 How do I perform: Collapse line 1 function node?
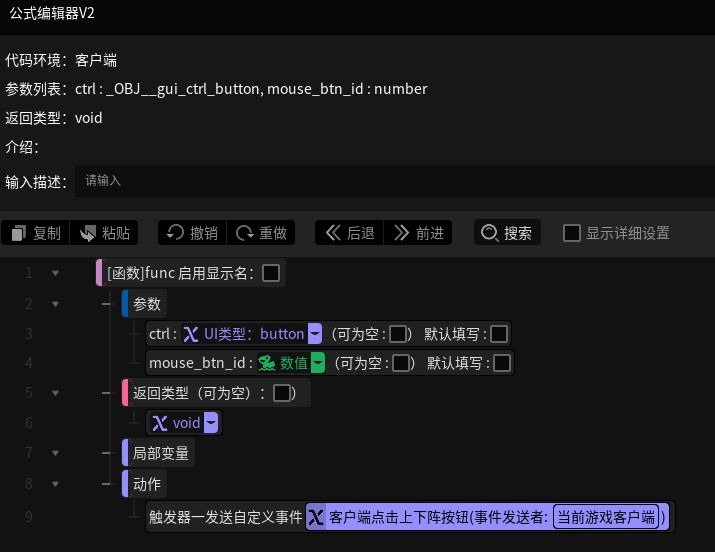[55, 273]
